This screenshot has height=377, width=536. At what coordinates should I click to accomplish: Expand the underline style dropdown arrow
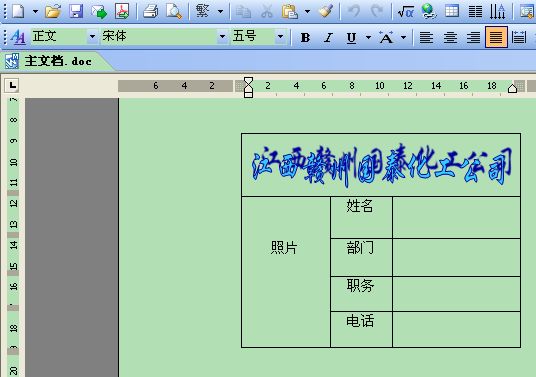[368, 37]
